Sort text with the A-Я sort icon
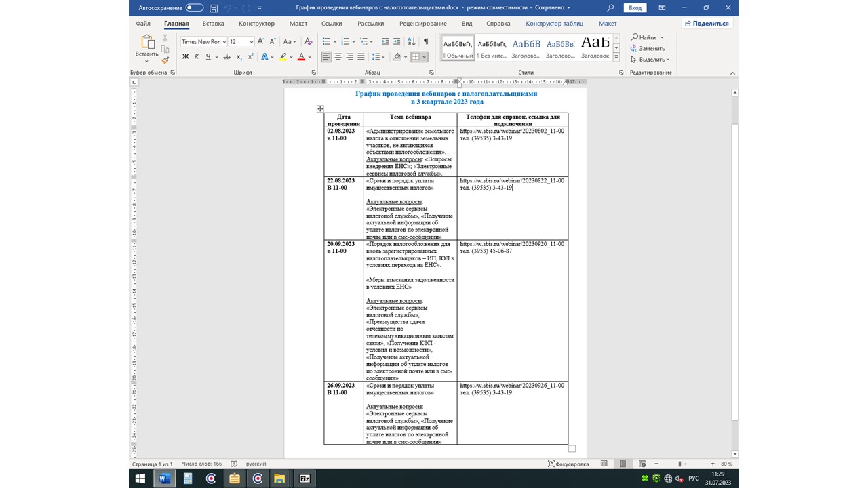The image size is (868, 488). point(410,41)
